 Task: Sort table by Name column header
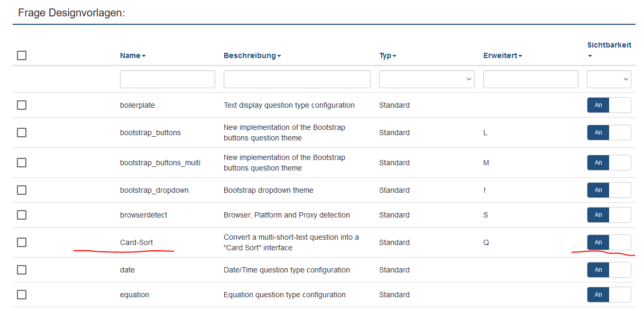point(133,55)
